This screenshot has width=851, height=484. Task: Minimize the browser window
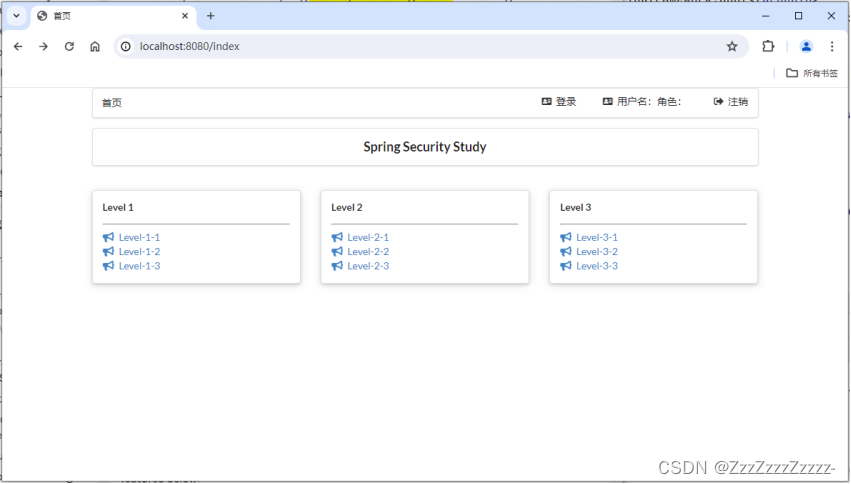click(765, 16)
